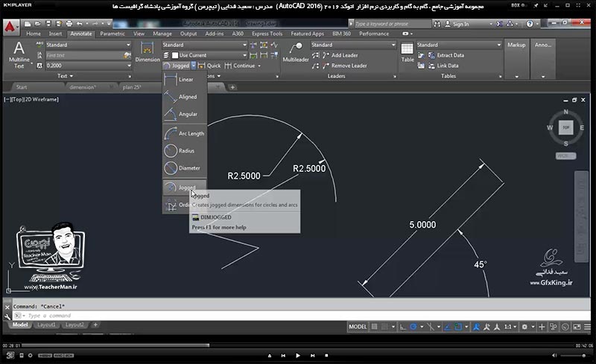Click the TOP face of the ViewCube
The width and height of the screenshot is (596, 364).
(x=565, y=128)
